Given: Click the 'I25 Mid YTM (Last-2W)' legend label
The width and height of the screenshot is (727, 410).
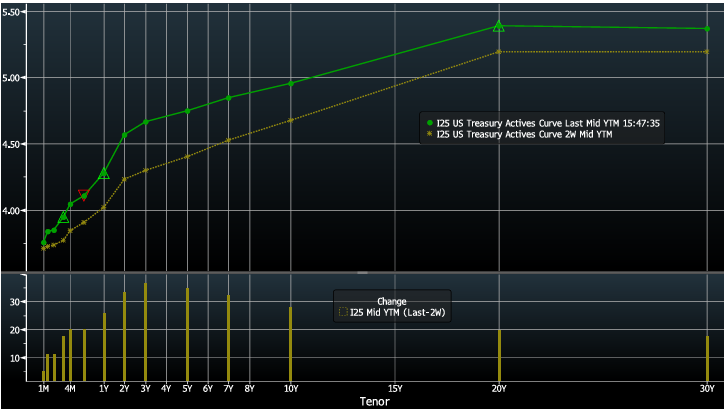Looking at the screenshot, I should [x=397, y=313].
